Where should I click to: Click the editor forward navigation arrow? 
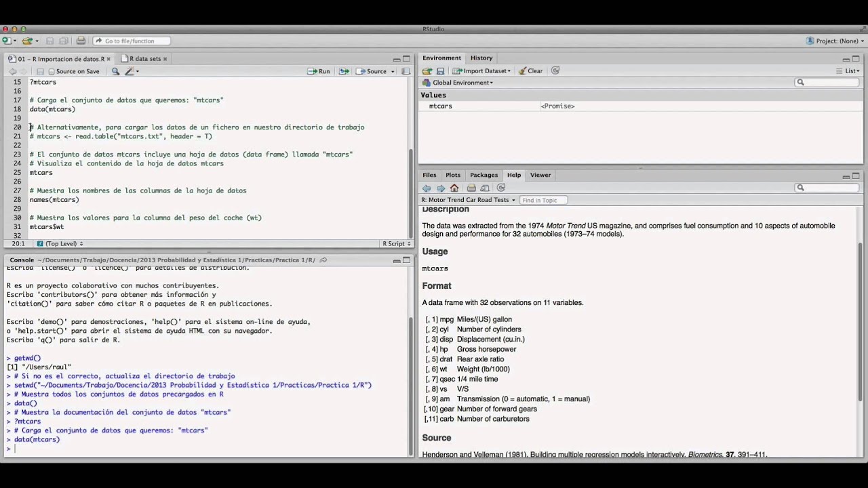click(x=24, y=71)
